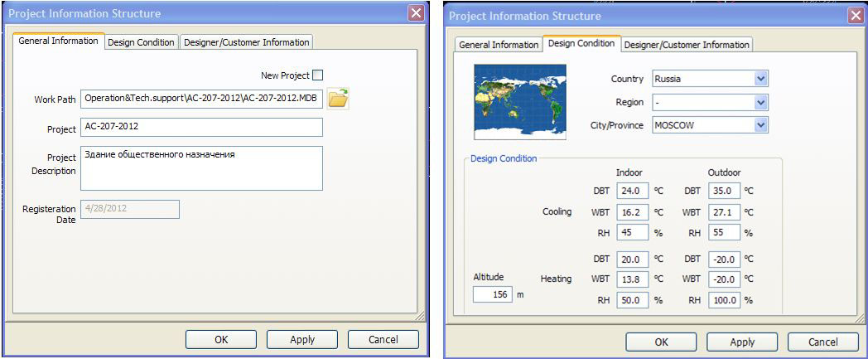
Task: Click the Altitude field showing 156
Action: [492, 294]
